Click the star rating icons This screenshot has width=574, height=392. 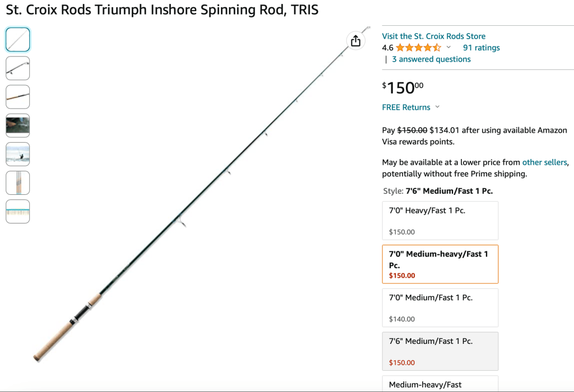[419, 48]
